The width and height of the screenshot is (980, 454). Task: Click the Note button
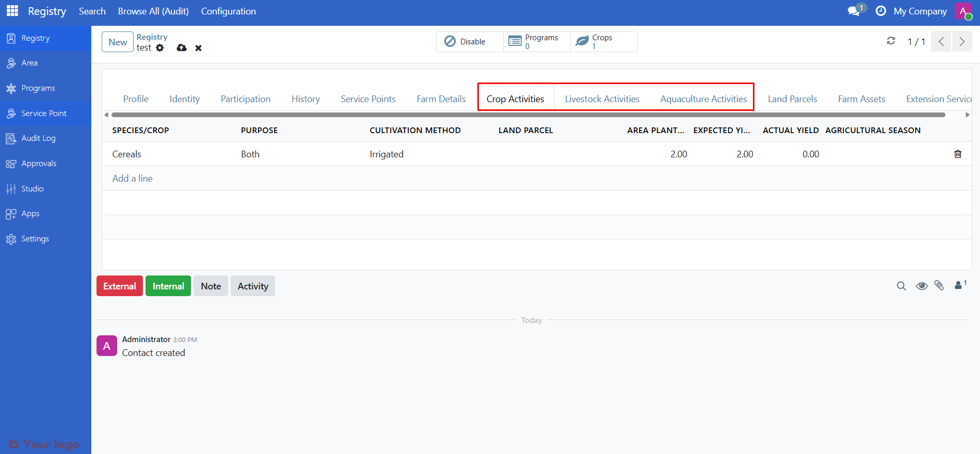(x=211, y=286)
